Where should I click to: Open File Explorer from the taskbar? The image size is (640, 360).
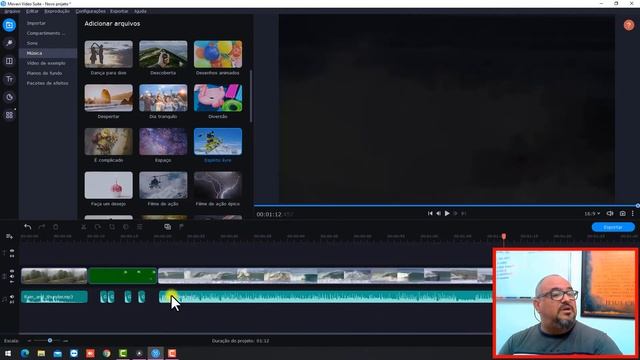click(x=41, y=353)
